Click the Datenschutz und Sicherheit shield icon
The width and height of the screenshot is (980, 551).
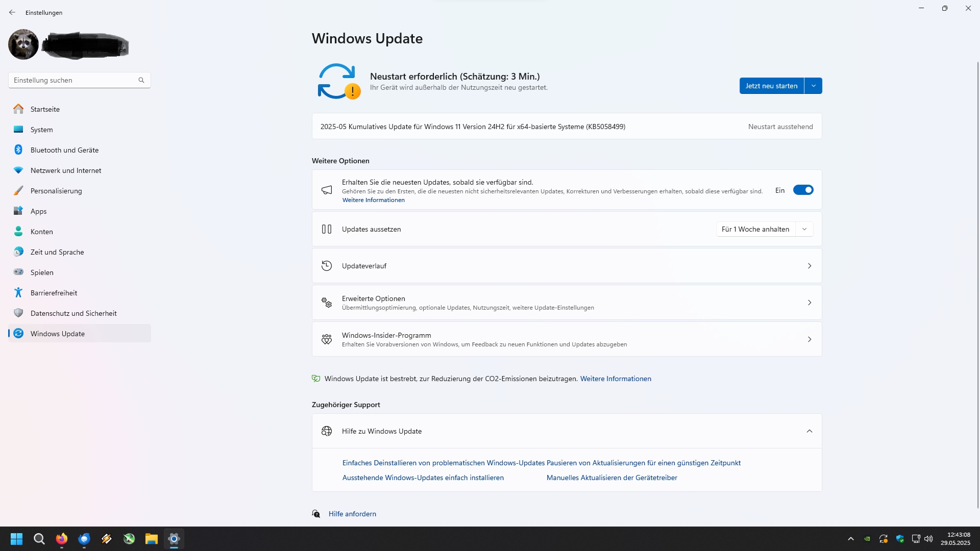pos(18,313)
